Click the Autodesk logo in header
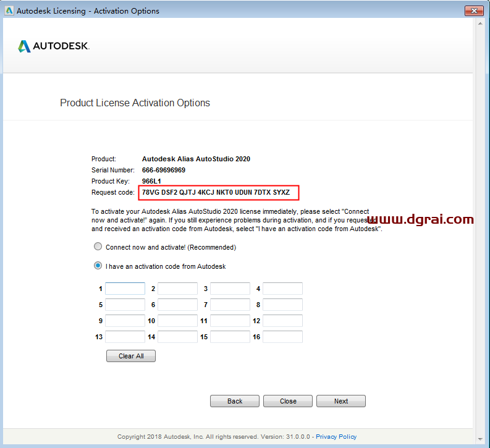The width and height of the screenshot is (490, 448). [x=54, y=46]
